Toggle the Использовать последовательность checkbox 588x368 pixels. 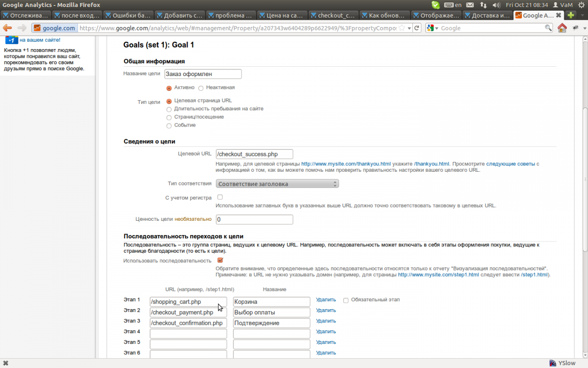220,261
